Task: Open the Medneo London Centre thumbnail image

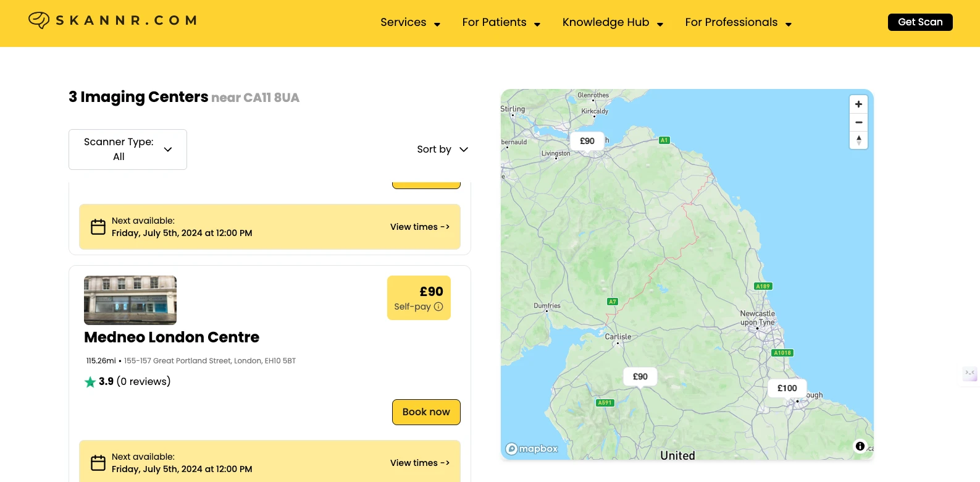Action: pyautogui.click(x=130, y=300)
